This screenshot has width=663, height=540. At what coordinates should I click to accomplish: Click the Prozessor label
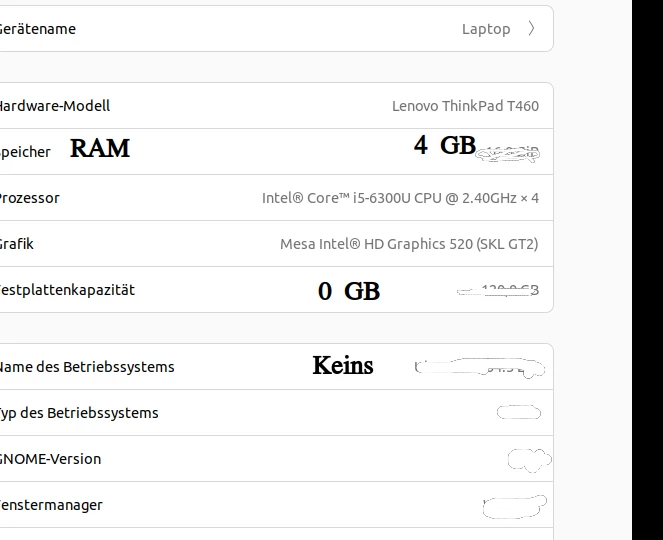(29, 198)
